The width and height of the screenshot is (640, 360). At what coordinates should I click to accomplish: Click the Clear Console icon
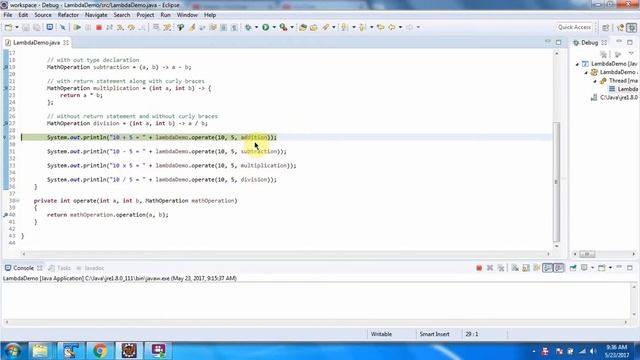pyautogui.click(x=515, y=268)
